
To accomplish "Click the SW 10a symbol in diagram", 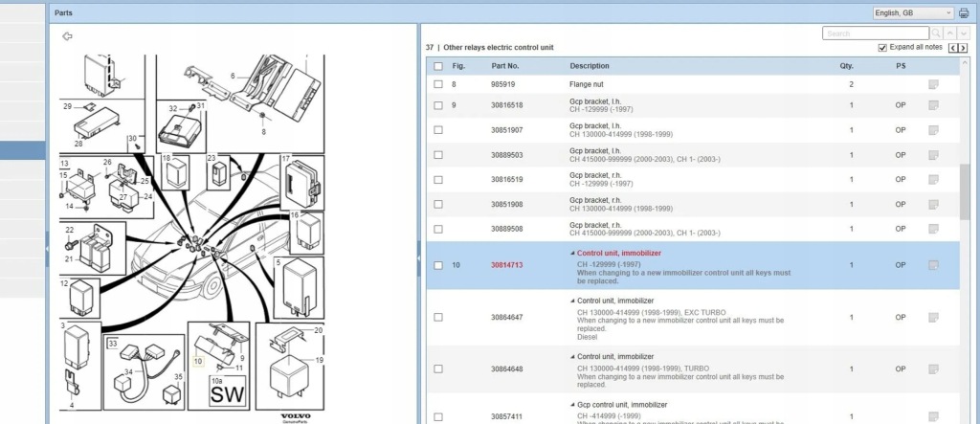I will tap(227, 391).
